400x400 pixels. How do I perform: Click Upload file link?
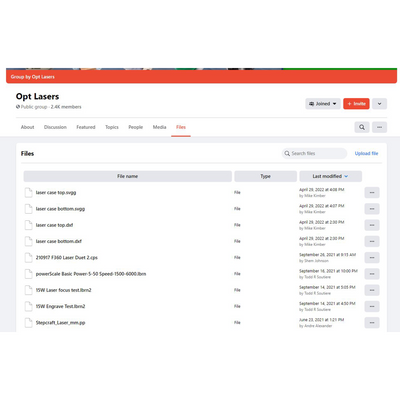click(366, 153)
